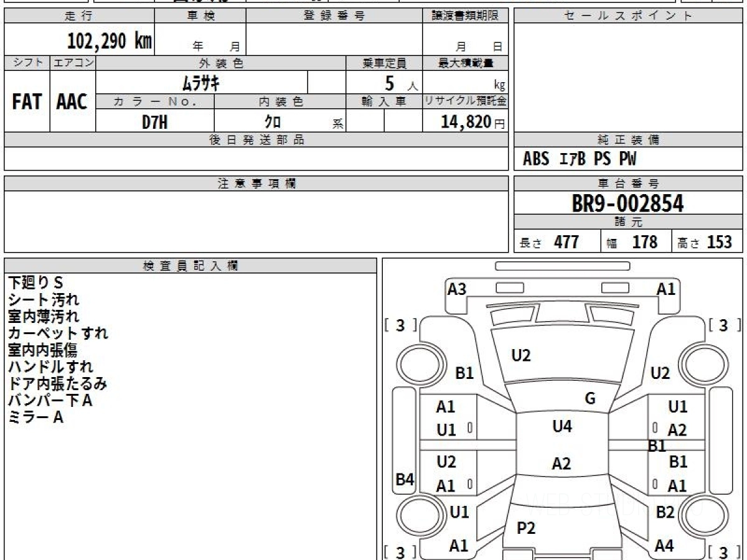Image resolution: width=747 pixels, height=560 pixels.
Task: Click the 後日発送部品 header
Action: click(x=256, y=140)
